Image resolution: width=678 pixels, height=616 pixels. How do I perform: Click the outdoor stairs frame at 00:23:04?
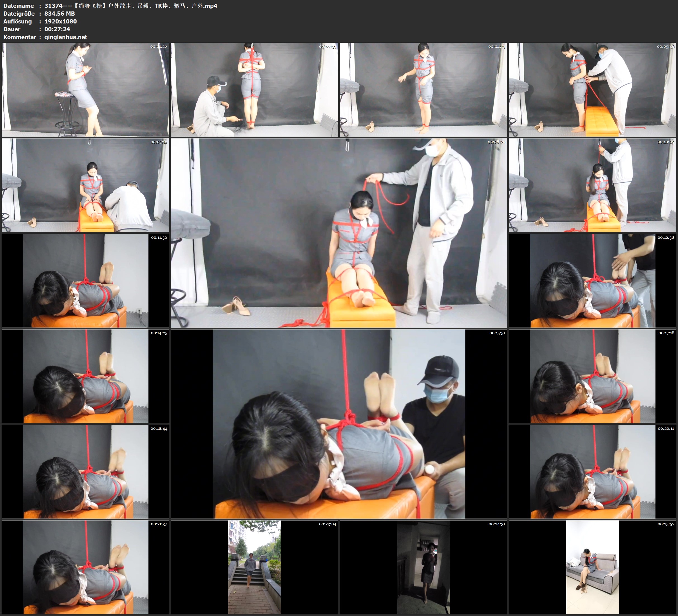pos(254,567)
